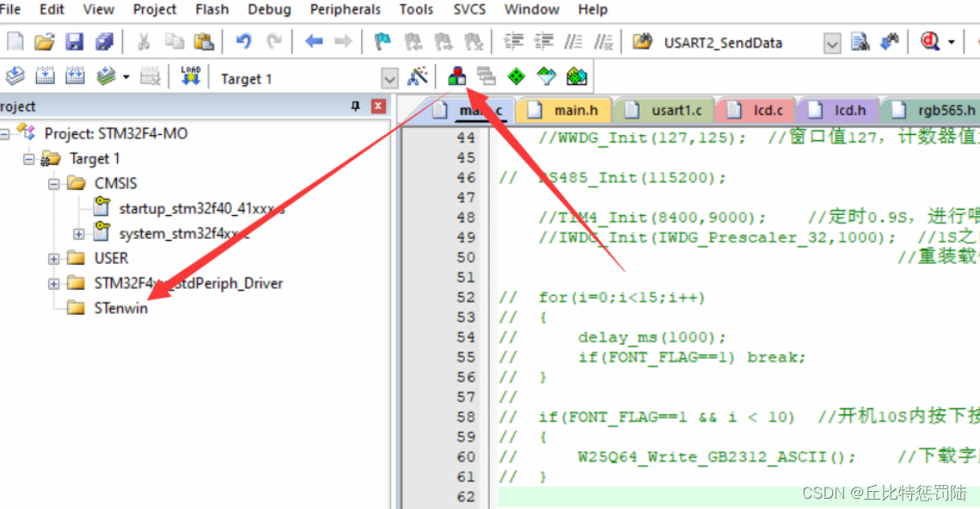Expand the USER folder group
The height and width of the screenshot is (509, 980).
(54, 259)
